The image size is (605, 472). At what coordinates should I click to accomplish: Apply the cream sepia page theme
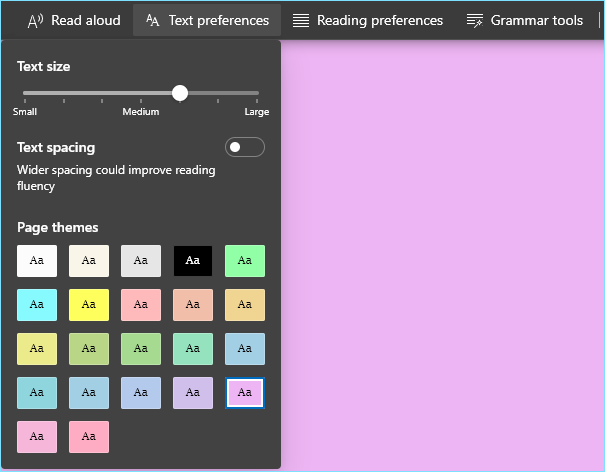click(89, 261)
